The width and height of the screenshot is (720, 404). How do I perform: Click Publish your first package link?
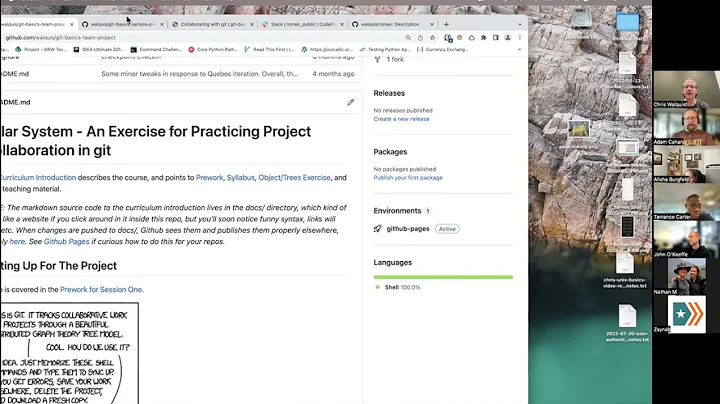click(x=408, y=178)
